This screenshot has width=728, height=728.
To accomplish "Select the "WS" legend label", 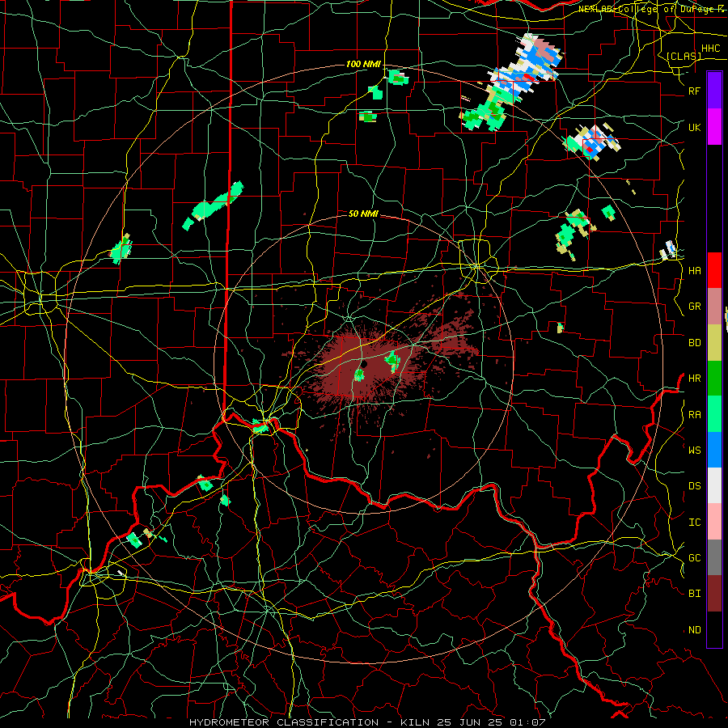I will pyautogui.click(x=694, y=450).
